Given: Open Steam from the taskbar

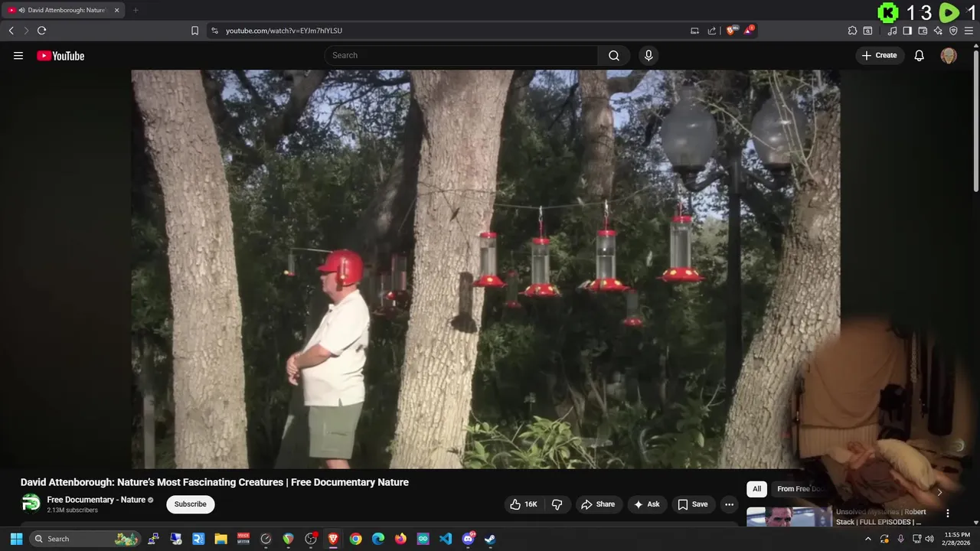Looking at the screenshot, I should click(490, 539).
